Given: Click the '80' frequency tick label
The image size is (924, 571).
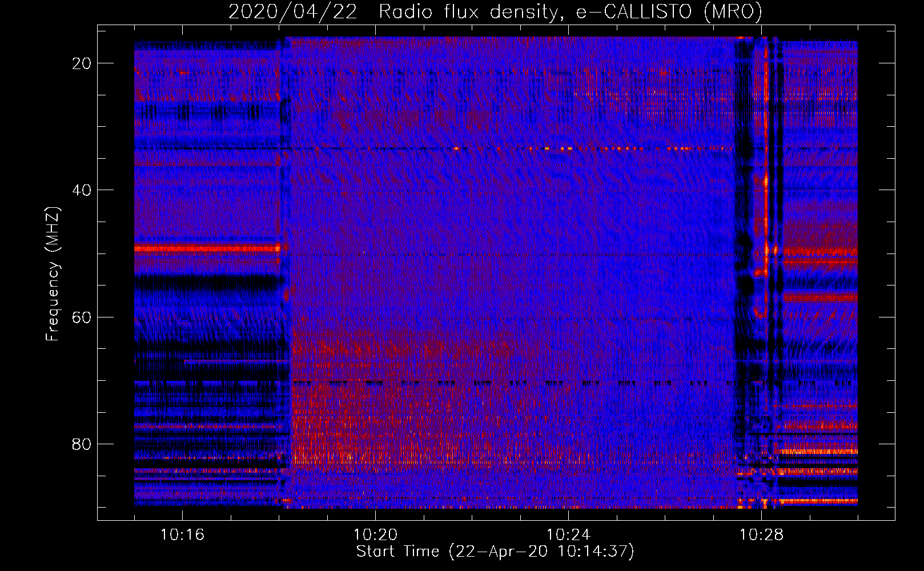Looking at the screenshot, I should pos(82,444).
